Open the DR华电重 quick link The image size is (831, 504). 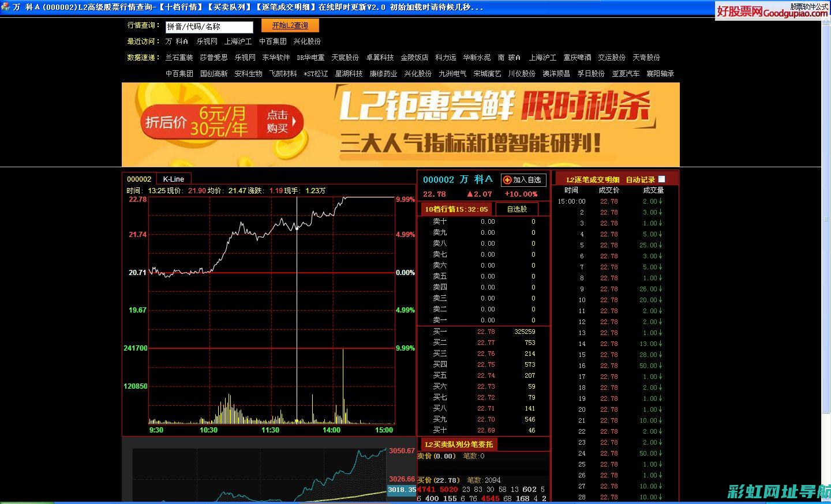click(310, 58)
